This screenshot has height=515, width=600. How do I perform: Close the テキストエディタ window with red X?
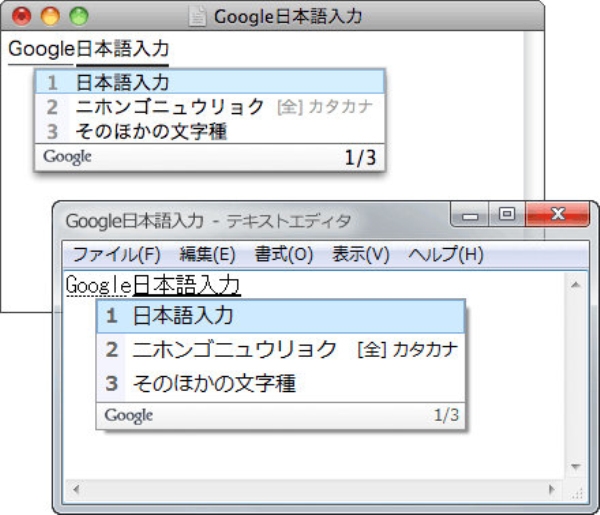coord(557,214)
